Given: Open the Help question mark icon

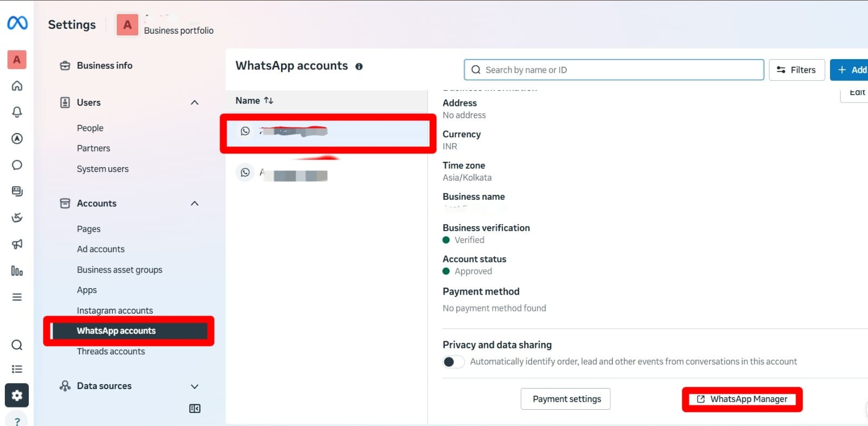Looking at the screenshot, I should [17, 421].
